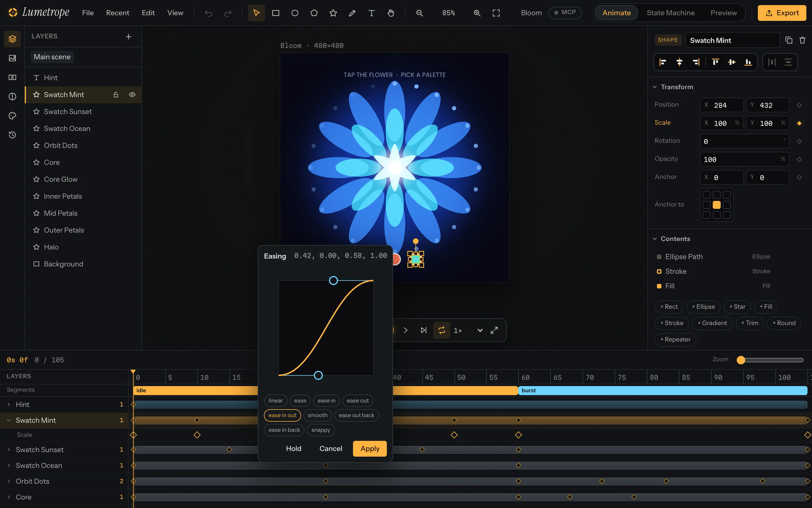The width and height of the screenshot is (812, 508).
Task: Toggle Swatch Mint layer lock
Action: click(x=116, y=95)
